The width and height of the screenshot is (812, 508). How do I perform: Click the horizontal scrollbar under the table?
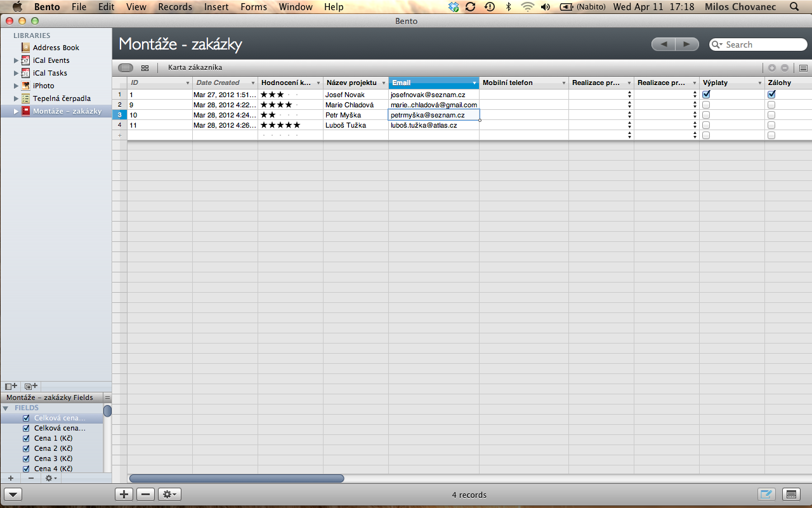(236, 478)
